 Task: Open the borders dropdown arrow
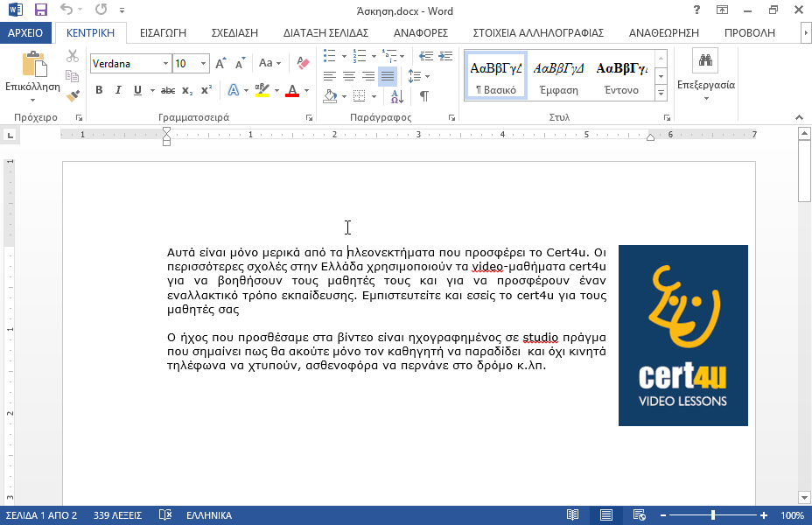[x=374, y=95]
